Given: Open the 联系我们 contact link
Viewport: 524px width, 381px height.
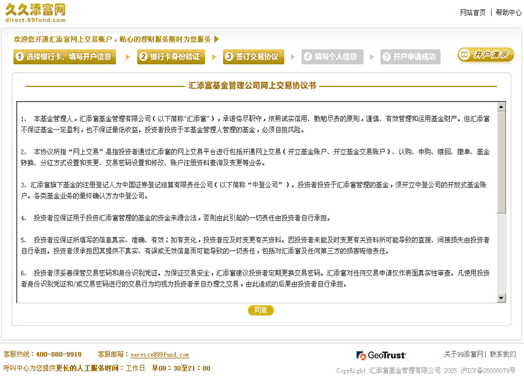Looking at the screenshot, I should click(x=503, y=354).
